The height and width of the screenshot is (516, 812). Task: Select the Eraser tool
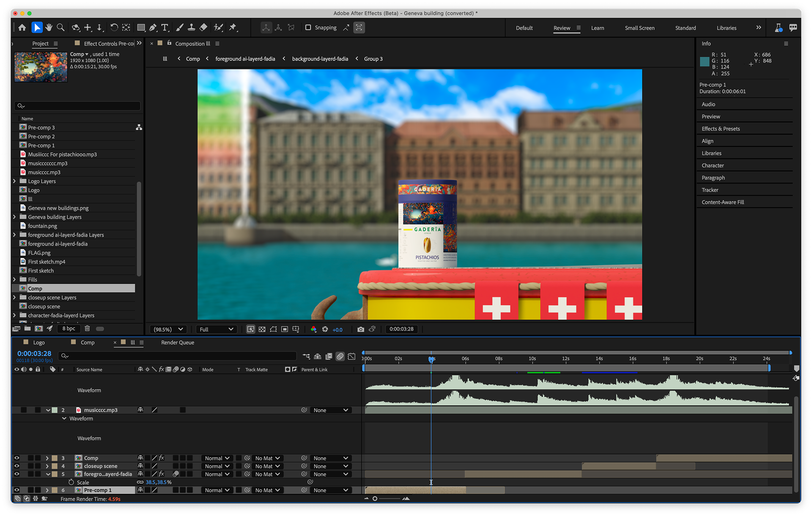203,28
